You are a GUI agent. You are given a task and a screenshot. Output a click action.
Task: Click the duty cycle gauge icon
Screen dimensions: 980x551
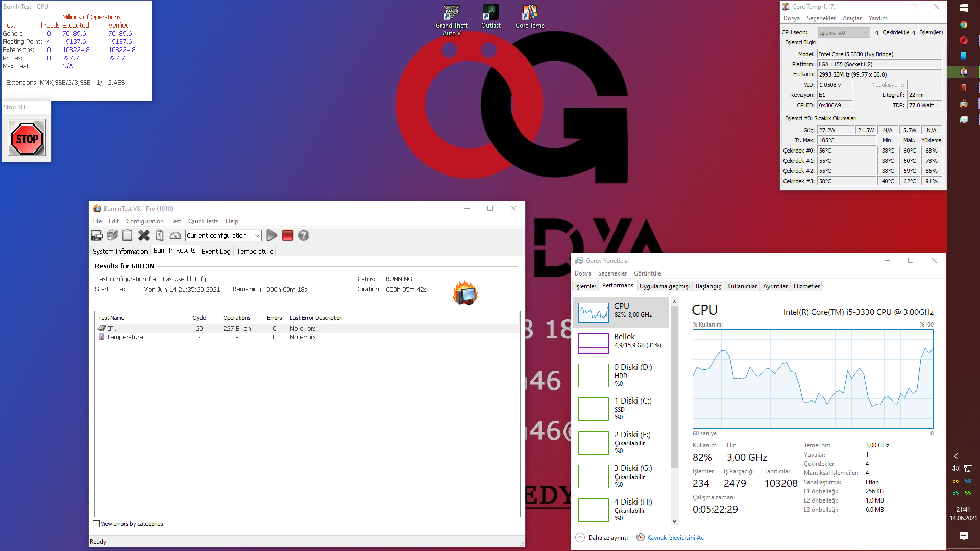point(175,235)
